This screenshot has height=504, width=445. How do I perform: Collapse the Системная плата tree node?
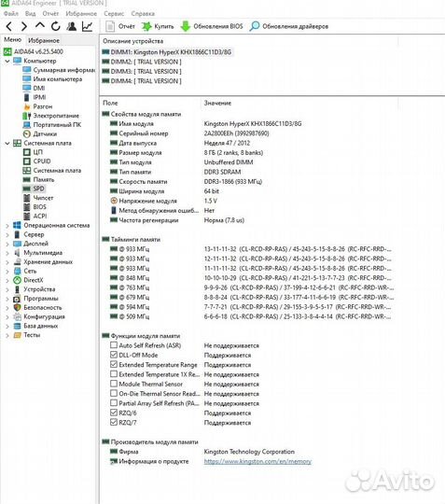pyautogui.click(x=7, y=143)
